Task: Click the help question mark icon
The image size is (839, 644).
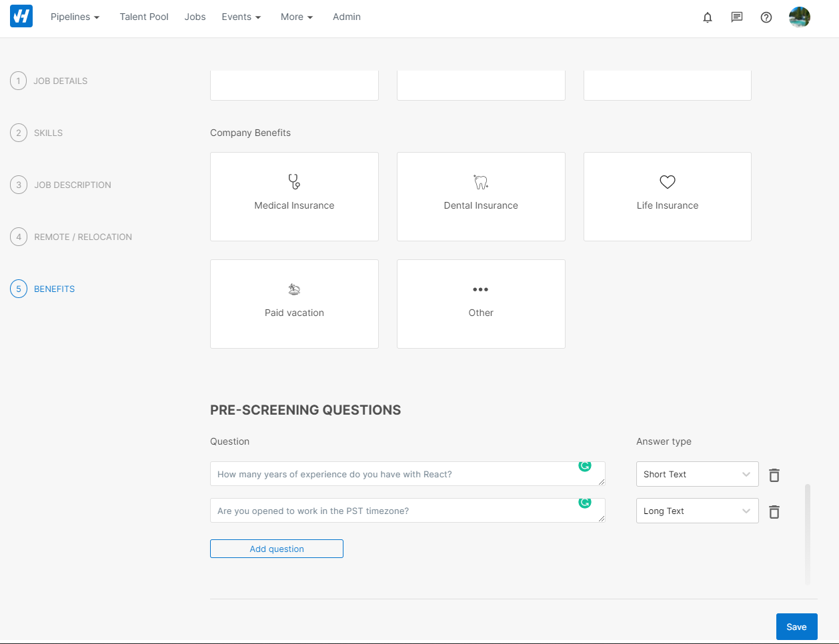Action: pyautogui.click(x=766, y=17)
